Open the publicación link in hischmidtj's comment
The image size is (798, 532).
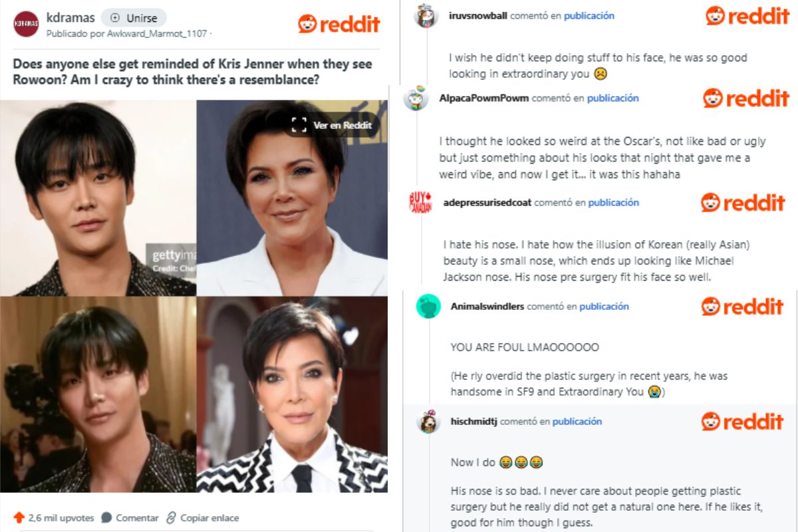tap(577, 421)
